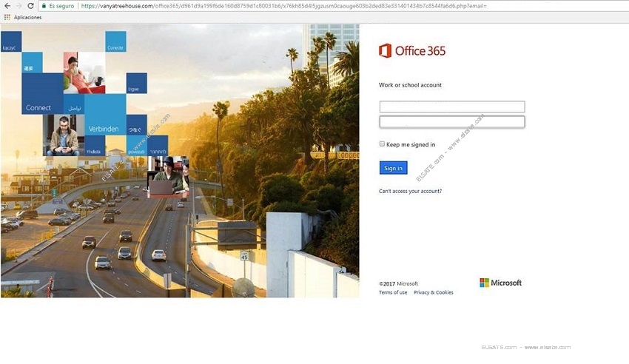Click the Verbinden tile
Viewport: 629px width, 364px height.
(x=105, y=114)
